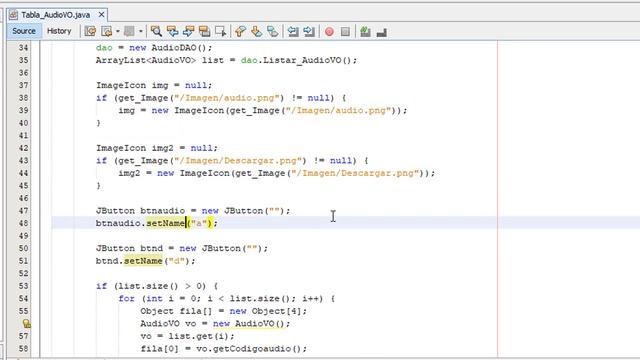Go back to previous editor location
This screenshot has height=360, width=640.
(107, 31)
